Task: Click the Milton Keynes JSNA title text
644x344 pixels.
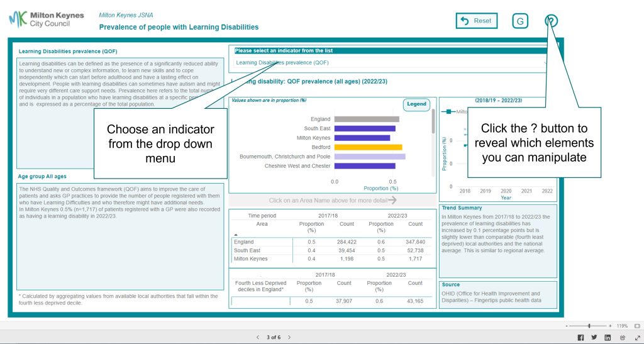Action: coord(126,15)
